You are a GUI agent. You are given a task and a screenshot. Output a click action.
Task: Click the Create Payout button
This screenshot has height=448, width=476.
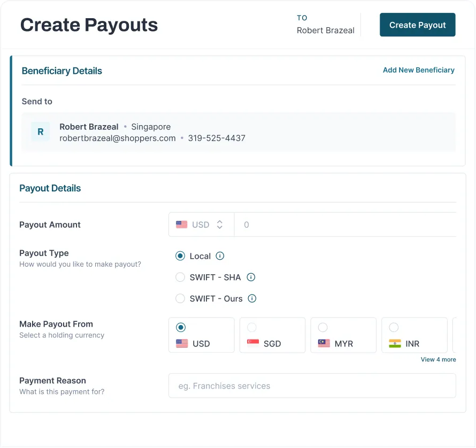[x=417, y=25]
